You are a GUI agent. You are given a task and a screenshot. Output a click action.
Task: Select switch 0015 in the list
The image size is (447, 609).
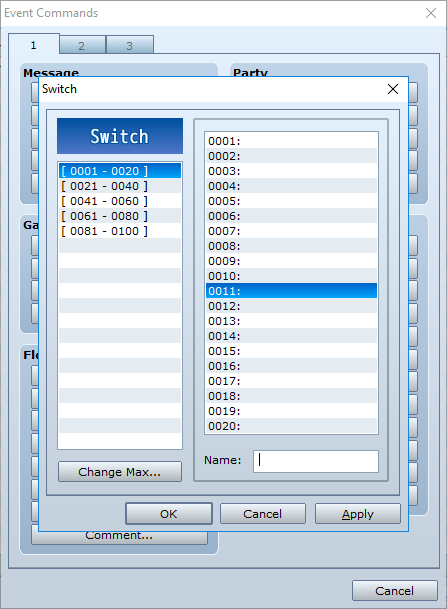(x=291, y=351)
